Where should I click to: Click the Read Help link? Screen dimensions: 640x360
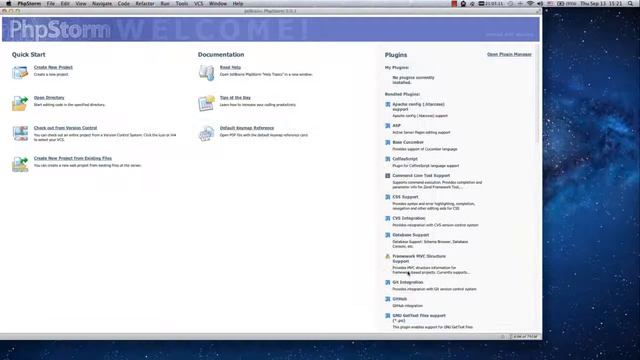[x=230, y=67]
